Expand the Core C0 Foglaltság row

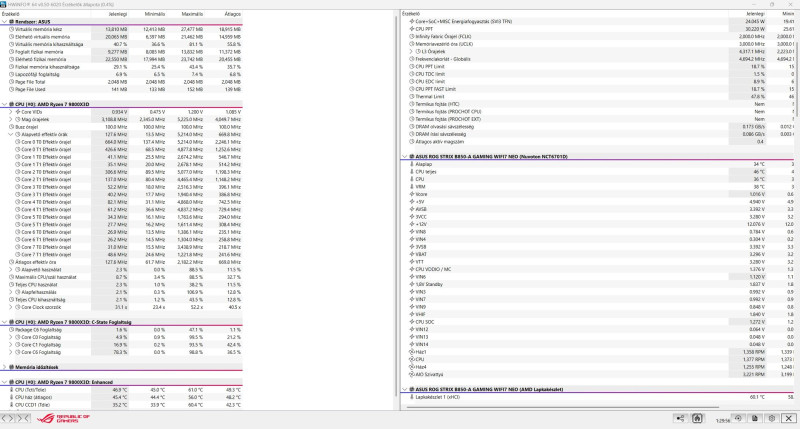[11, 337]
